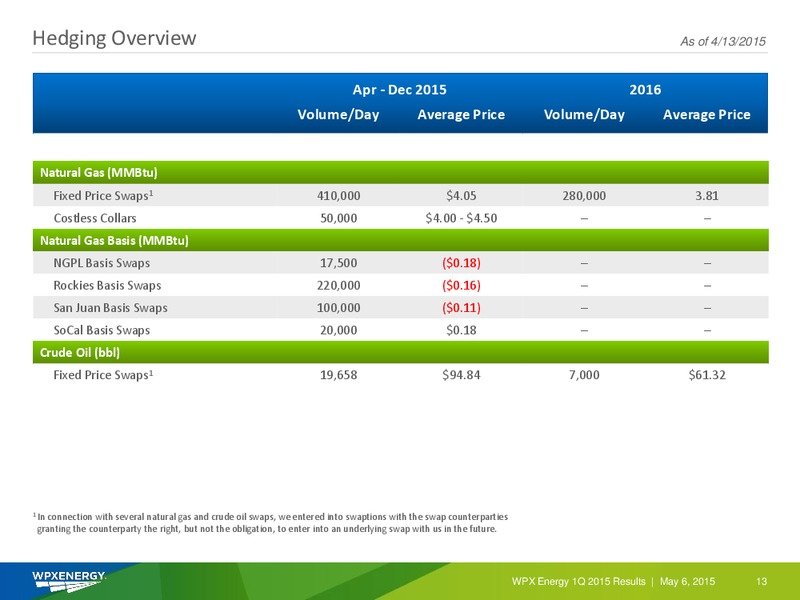Click the 50,000 collars volume
The width and height of the screenshot is (800, 600).
(x=338, y=218)
